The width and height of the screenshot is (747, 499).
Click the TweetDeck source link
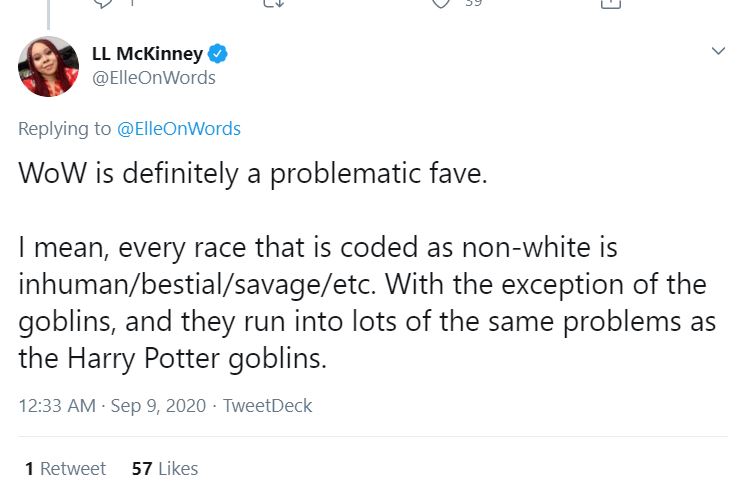coord(267,405)
